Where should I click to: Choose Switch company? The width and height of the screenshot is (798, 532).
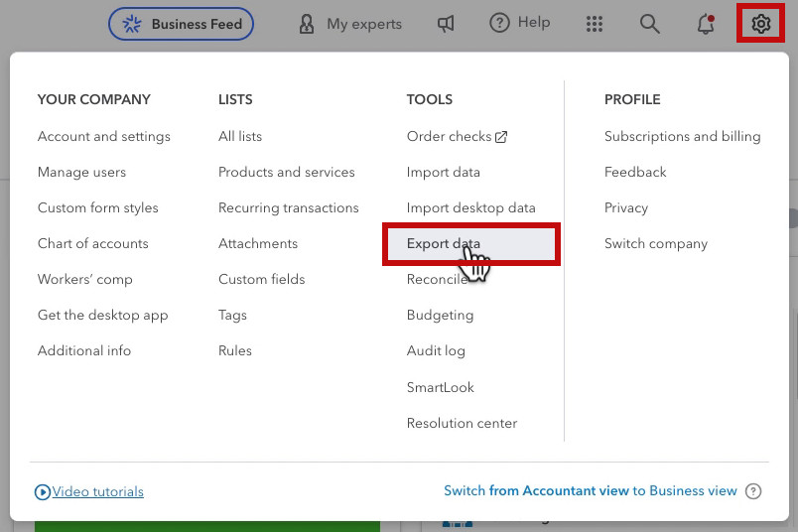point(656,243)
